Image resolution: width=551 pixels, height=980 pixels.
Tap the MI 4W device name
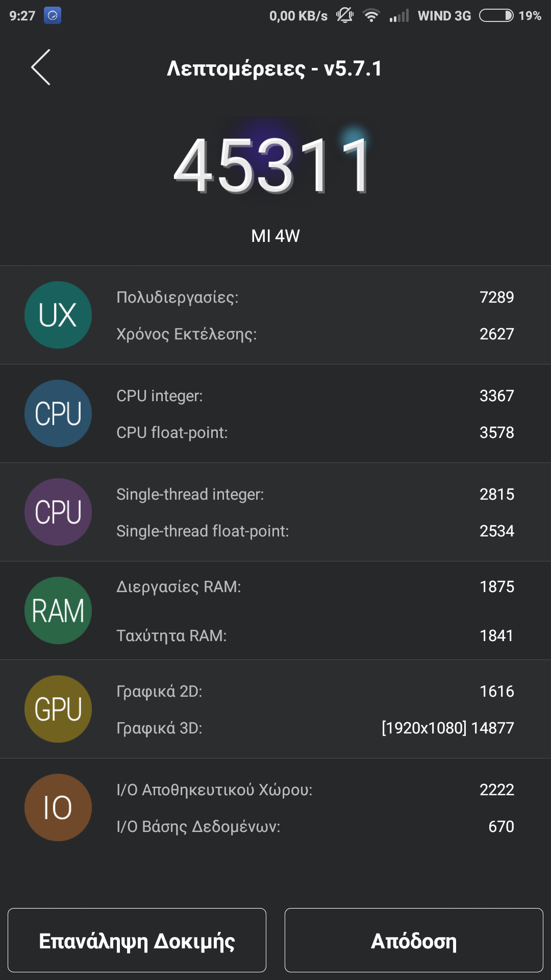click(x=275, y=236)
